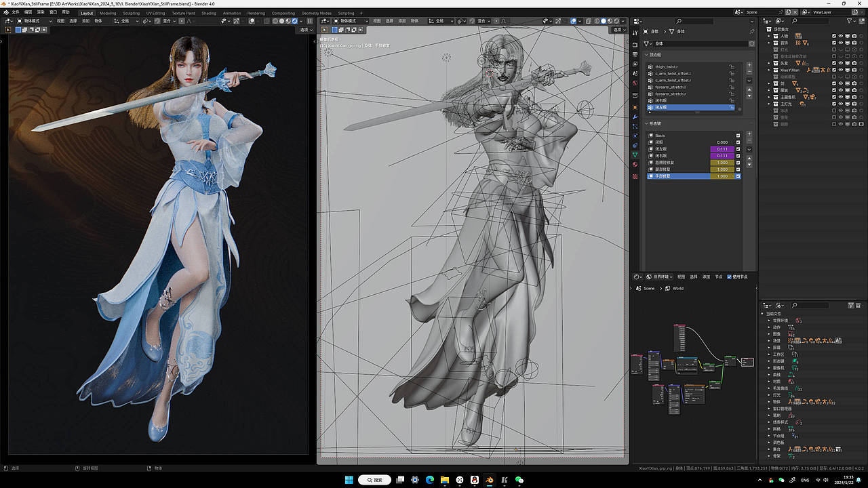
Task: Add a new vertex group with plus
Action: click(749, 66)
